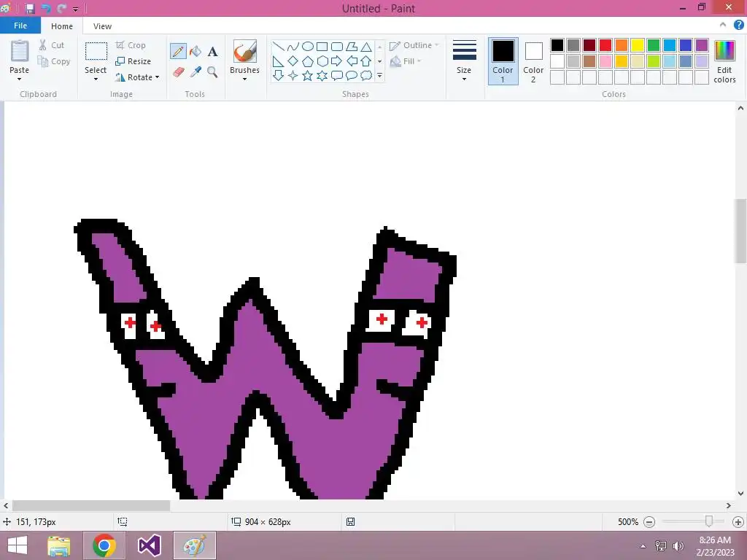747x560 pixels.
Task: Activate Color 2 selector
Action: pyautogui.click(x=533, y=61)
